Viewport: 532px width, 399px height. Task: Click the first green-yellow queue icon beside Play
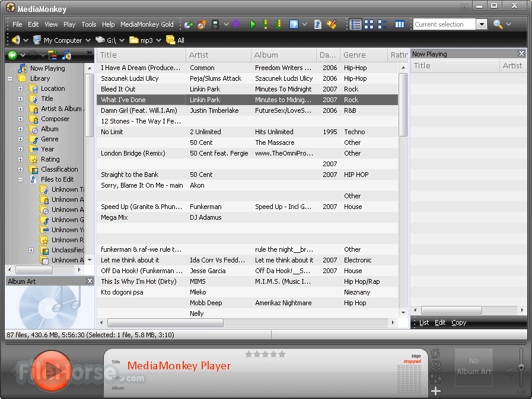click(x=265, y=24)
